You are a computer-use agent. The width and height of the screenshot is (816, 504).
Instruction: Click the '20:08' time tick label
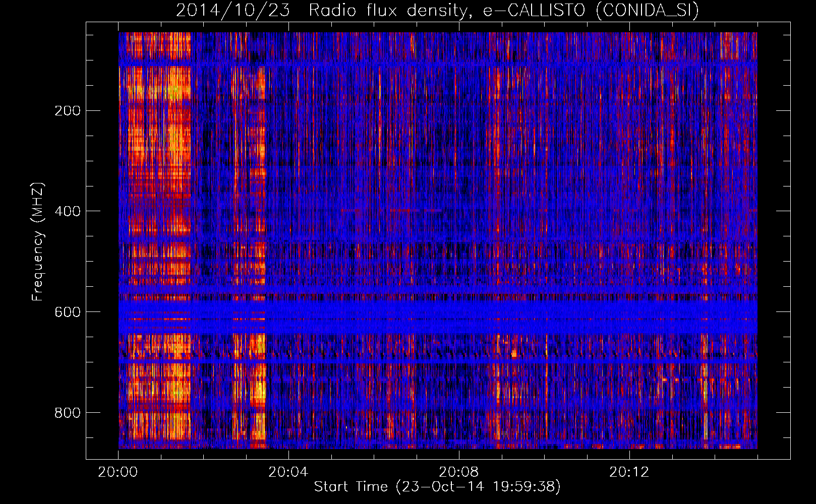pyautogui.click(x=459, y=472)
